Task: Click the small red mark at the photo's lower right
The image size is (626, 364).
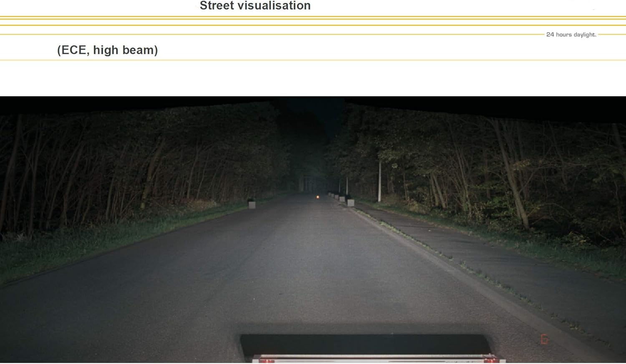Action: pyautogui.click(x=544, y=339)
